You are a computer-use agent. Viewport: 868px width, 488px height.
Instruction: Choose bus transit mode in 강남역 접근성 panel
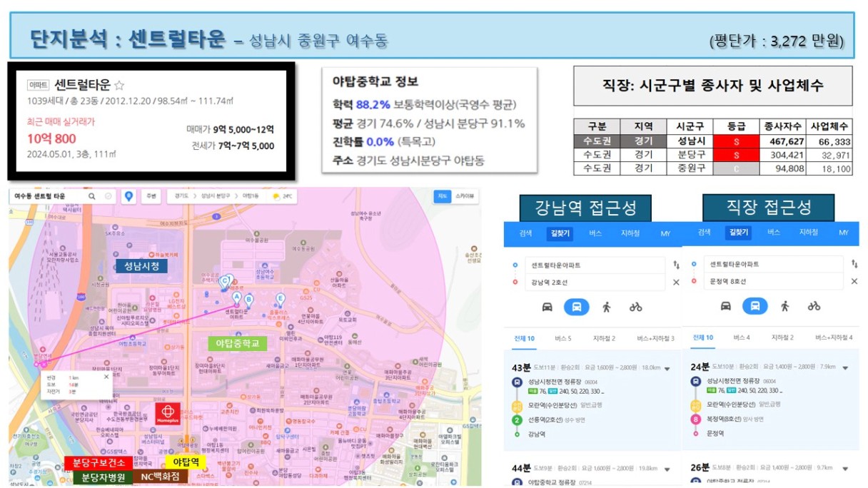coord(577,307)
